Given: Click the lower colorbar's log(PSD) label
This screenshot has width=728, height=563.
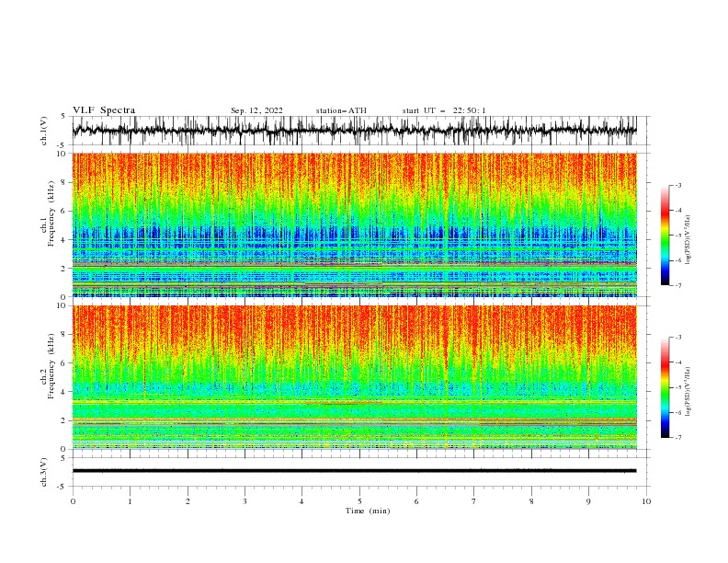Looking at the screenshot, I should click(x=688, y=391).
